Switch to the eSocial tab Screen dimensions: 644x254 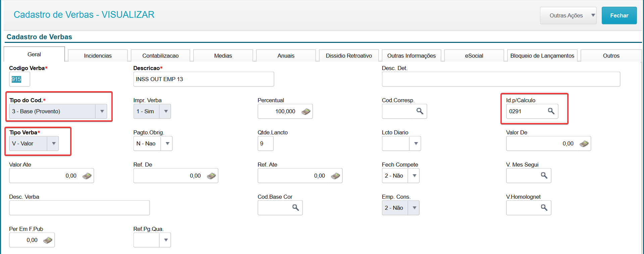point(474,56)
